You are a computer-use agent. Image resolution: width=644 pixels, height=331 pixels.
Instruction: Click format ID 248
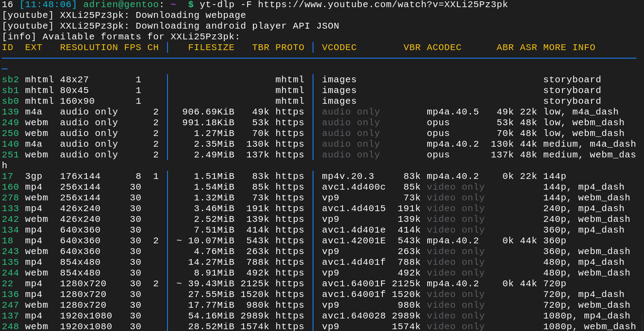click(10, 327)
